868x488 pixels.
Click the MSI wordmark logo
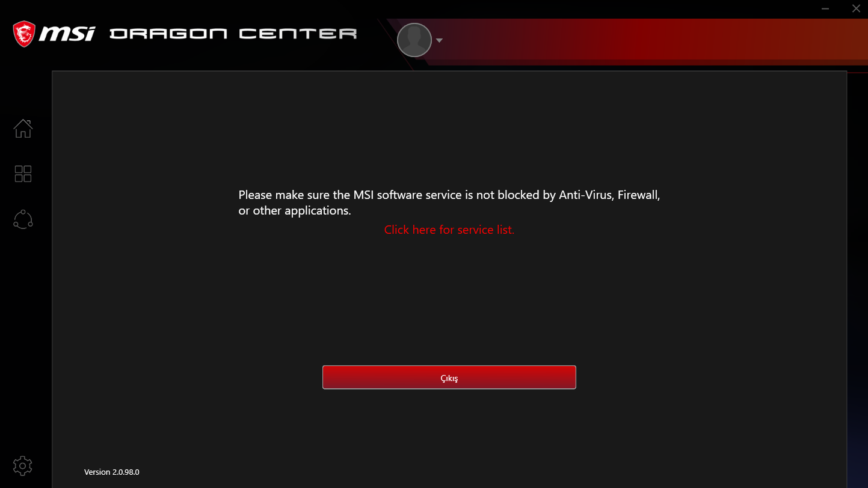click(x=67, y=34)
